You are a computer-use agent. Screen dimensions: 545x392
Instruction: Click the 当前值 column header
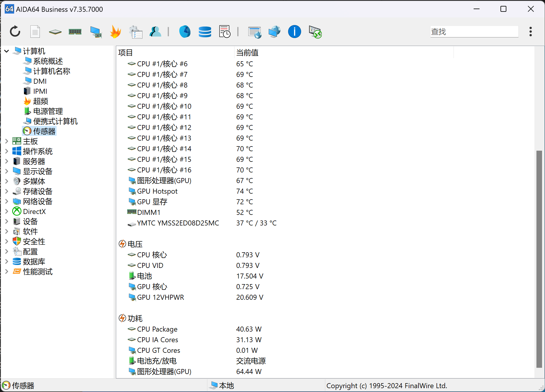pos(344,52)
